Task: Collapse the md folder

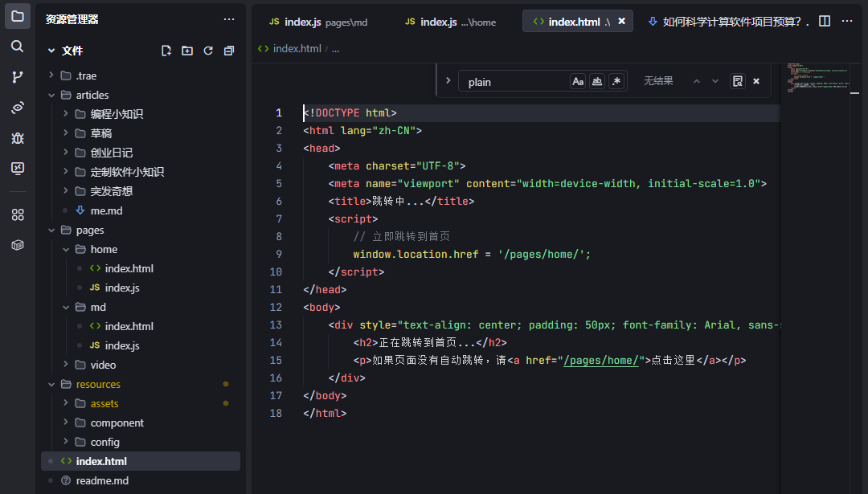Action: click(66, 307)
